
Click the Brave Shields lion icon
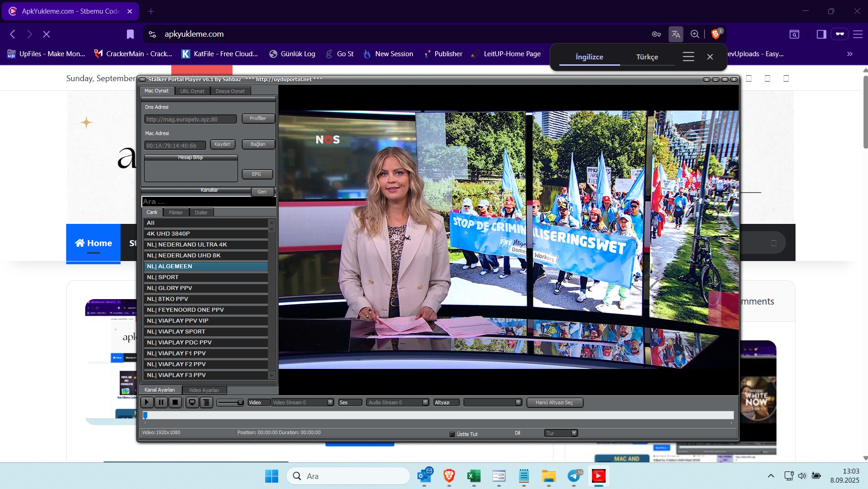coord(715,34)
